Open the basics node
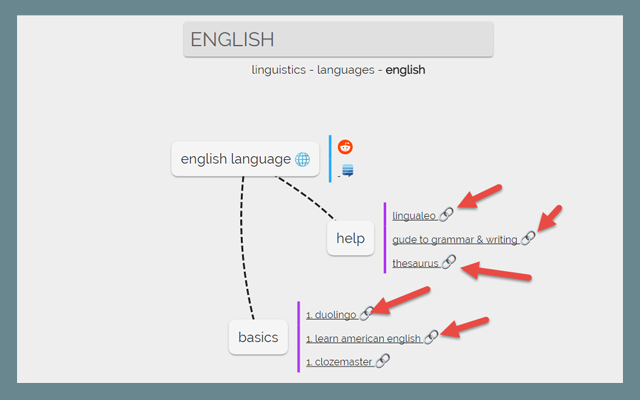The height and width of the screenshot is (400, 640). point(258,337)
